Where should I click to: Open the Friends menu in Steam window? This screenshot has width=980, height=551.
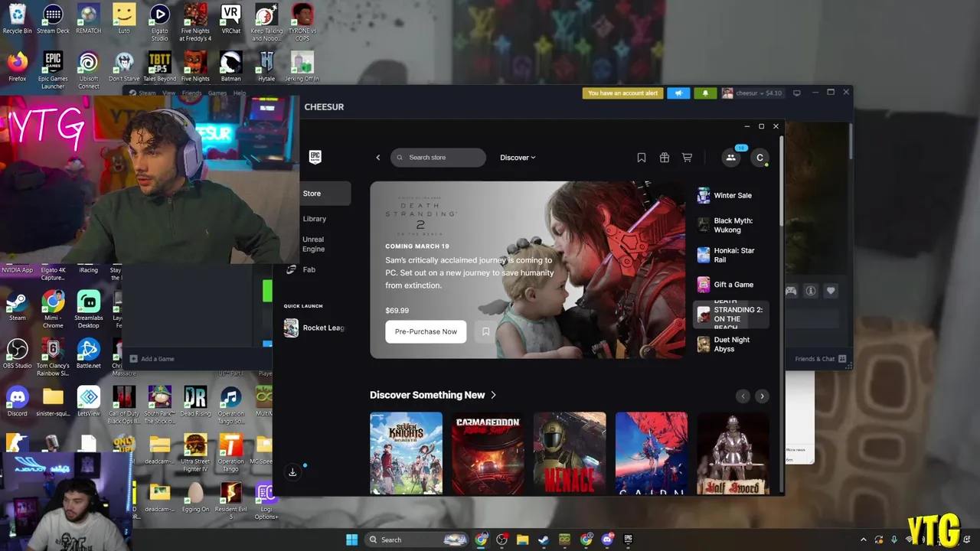tap(191, 93)
